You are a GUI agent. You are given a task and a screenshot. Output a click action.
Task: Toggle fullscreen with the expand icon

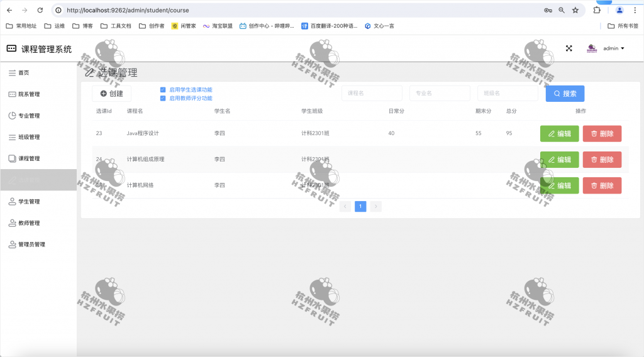tap(569, 48)
